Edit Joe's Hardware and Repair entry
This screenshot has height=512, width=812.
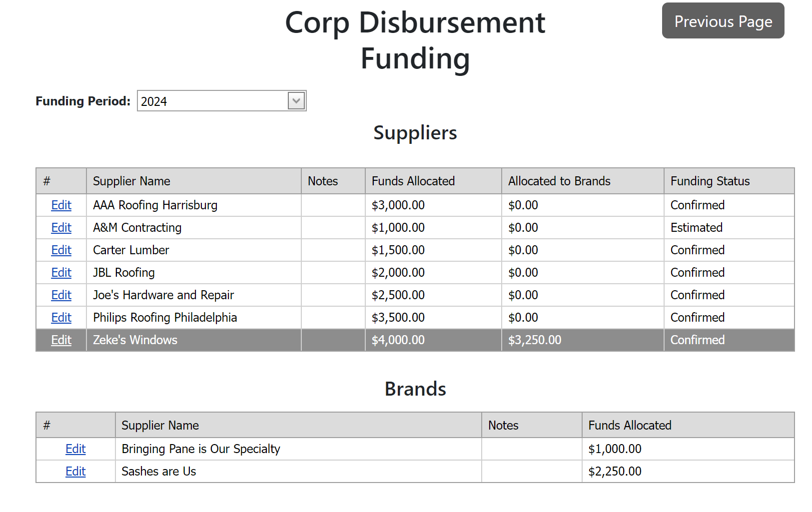click(61, 295)
